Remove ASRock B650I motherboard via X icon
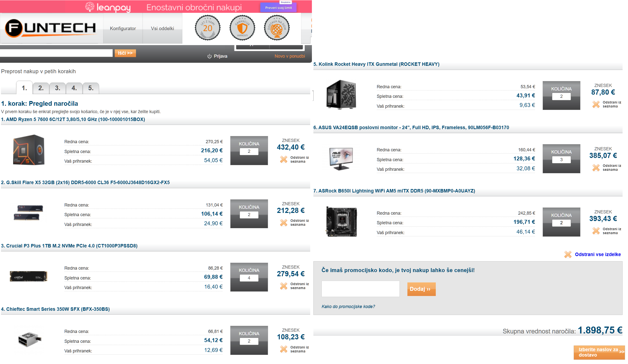The image size is (628, 364). (x=596, y=231)
